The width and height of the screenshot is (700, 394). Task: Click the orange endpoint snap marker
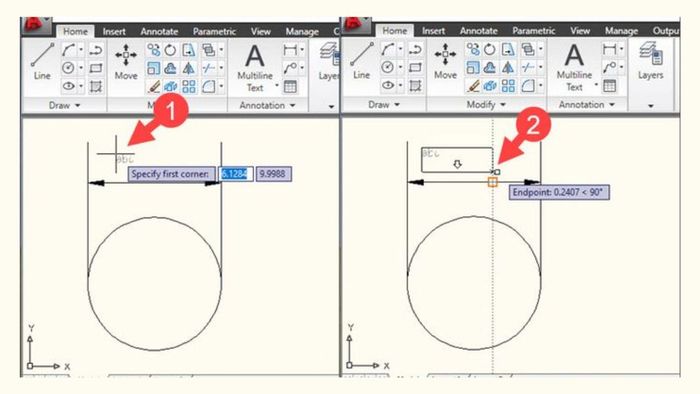click(492, 182)
